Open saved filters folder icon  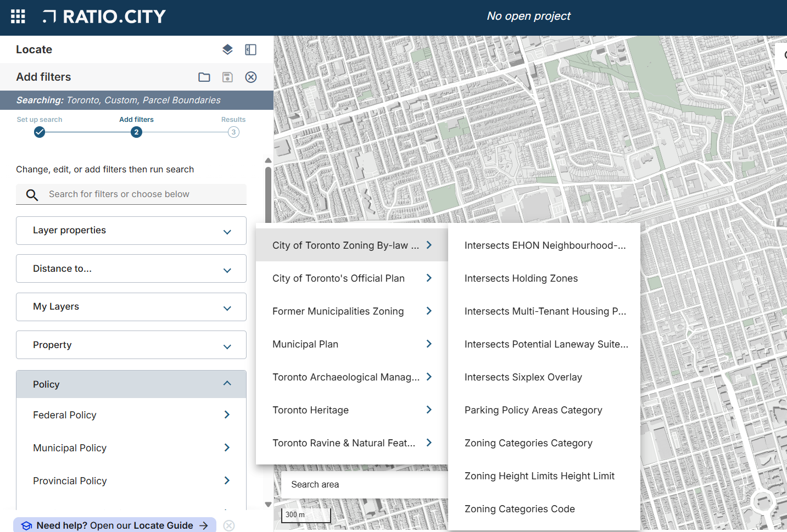204,77
